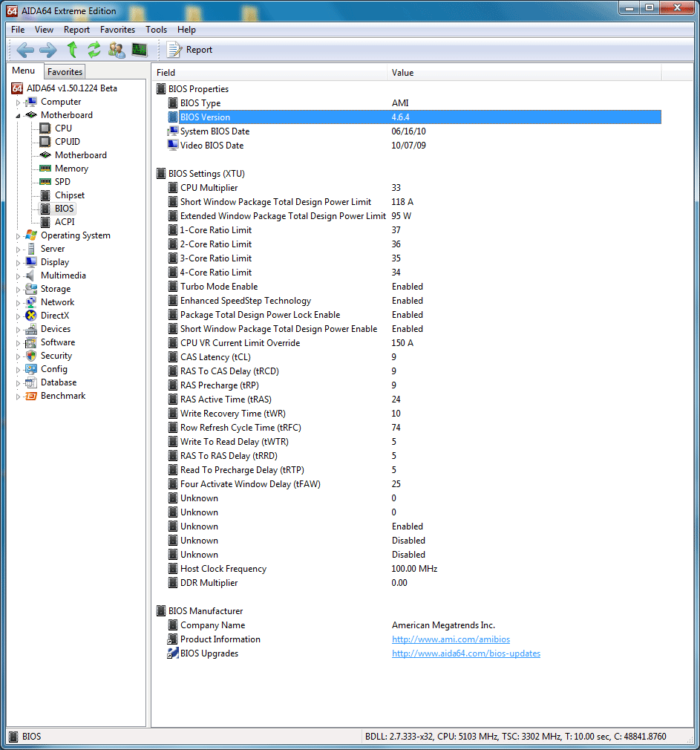
Task: Select the ACPI chip icon
Action: pos(45,222)
